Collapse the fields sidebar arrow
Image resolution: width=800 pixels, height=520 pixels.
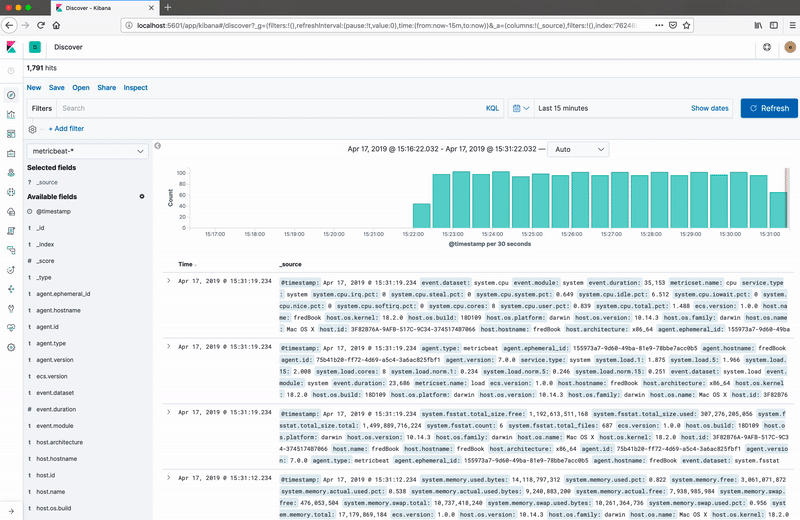[158, 146]
